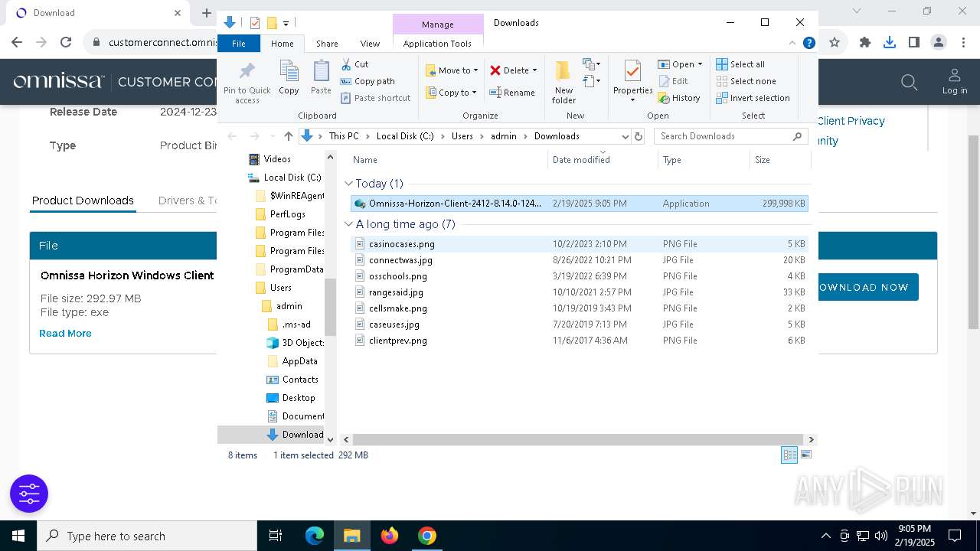The width and height of the screenshot is (980, 551).
Task: Open Videos in navigation tree
Action: [x=277, y=159]
